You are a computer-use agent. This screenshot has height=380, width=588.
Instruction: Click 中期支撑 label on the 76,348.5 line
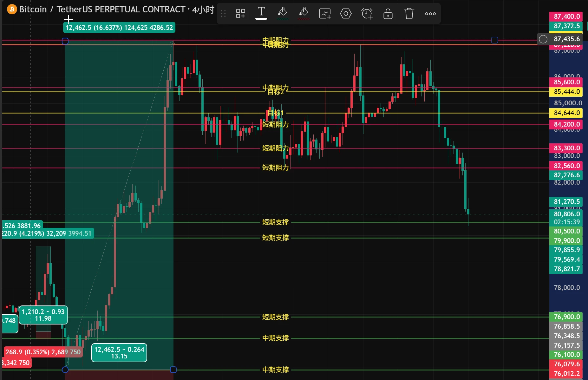tap(275, 338)
